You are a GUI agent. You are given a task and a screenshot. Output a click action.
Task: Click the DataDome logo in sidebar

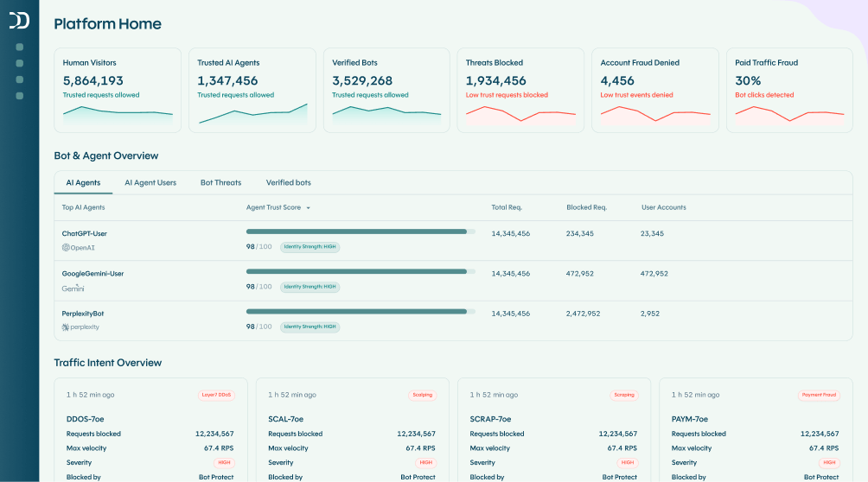point(19,21)
